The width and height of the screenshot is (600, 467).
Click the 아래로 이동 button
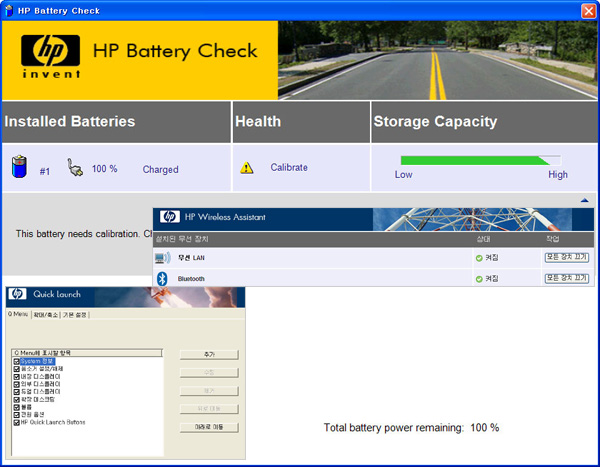pos(209,427)
